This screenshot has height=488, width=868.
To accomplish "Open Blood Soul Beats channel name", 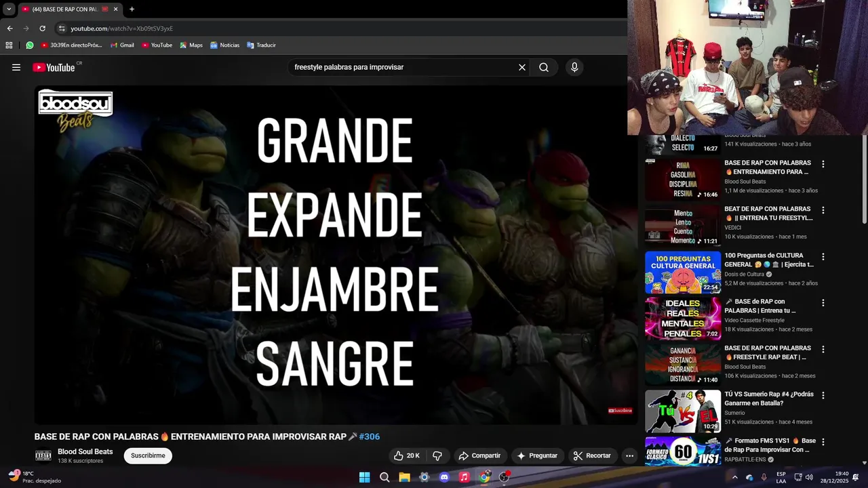I will pyautogui.click(x=85, y=451).
